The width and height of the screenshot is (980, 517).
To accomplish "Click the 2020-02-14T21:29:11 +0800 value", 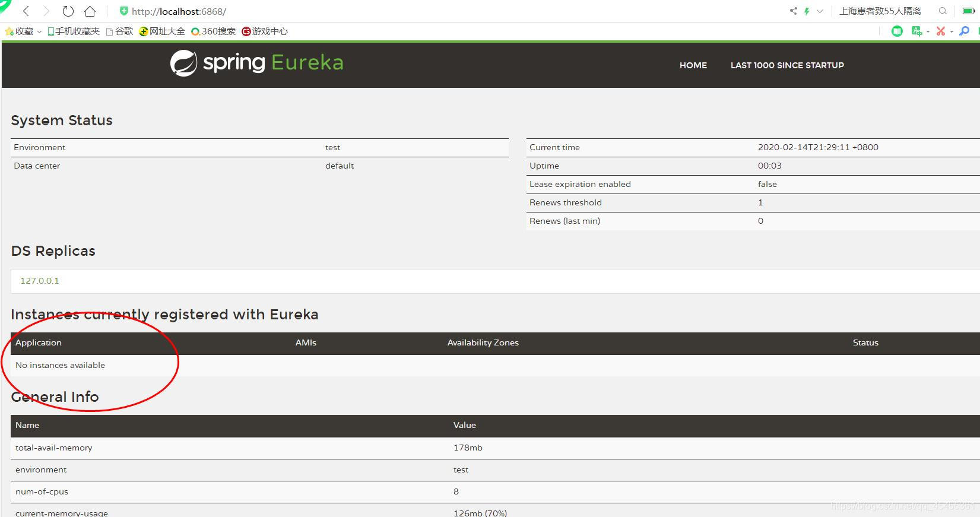I will coord(818,147).
